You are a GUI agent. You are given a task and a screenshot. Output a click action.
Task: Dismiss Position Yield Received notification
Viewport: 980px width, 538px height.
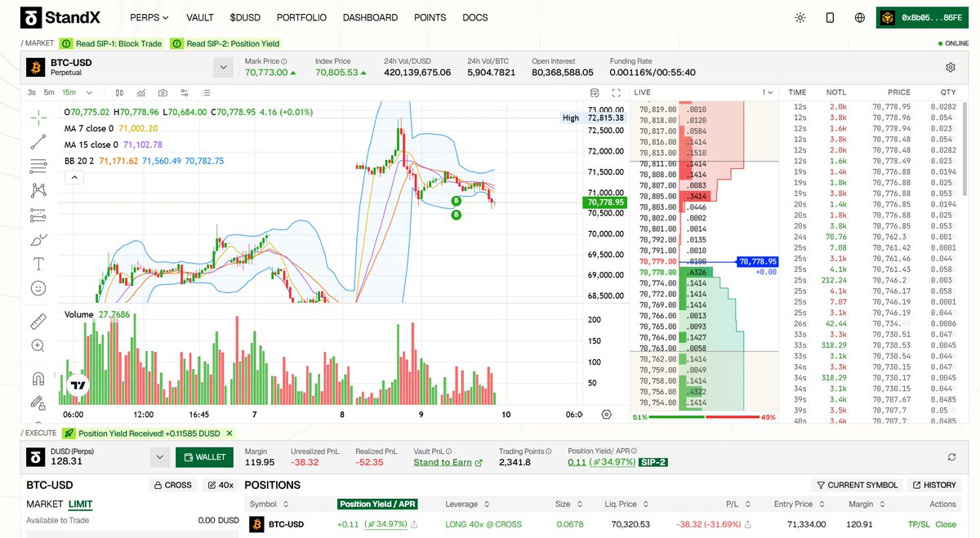pos(229,434)
